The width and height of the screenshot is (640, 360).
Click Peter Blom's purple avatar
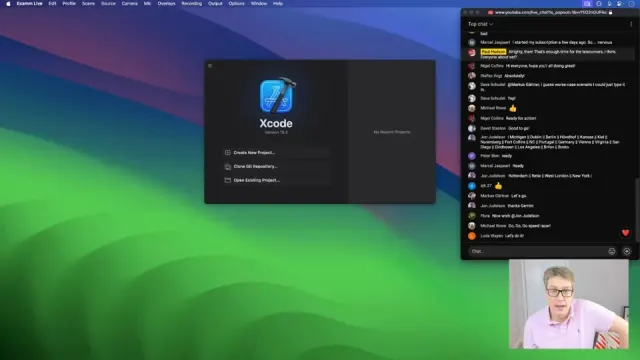point(472,156)
